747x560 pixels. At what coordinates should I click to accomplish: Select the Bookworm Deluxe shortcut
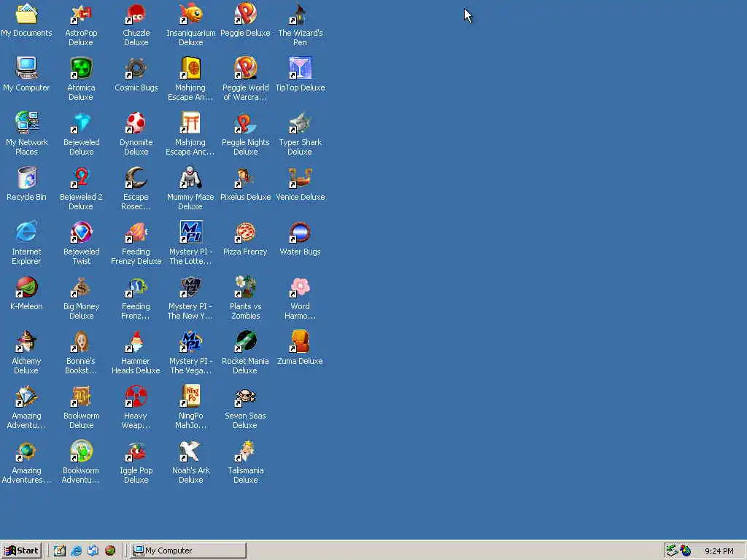[81, 408]
